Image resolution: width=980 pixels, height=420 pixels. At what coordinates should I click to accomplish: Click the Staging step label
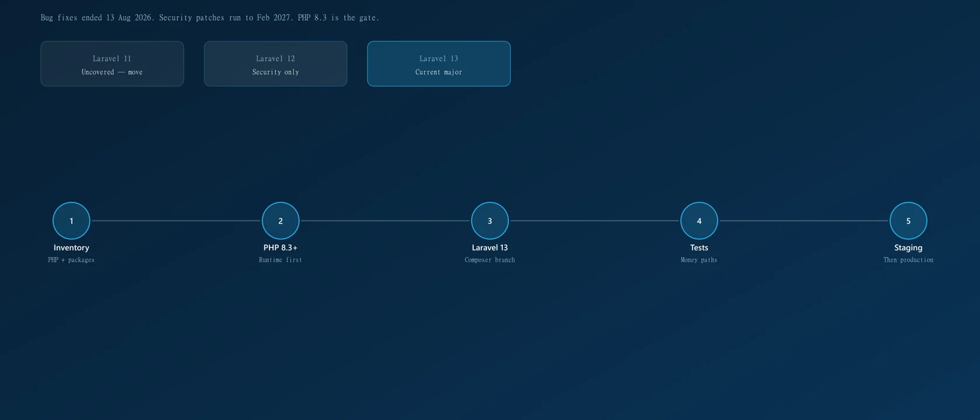coord(908,247)
